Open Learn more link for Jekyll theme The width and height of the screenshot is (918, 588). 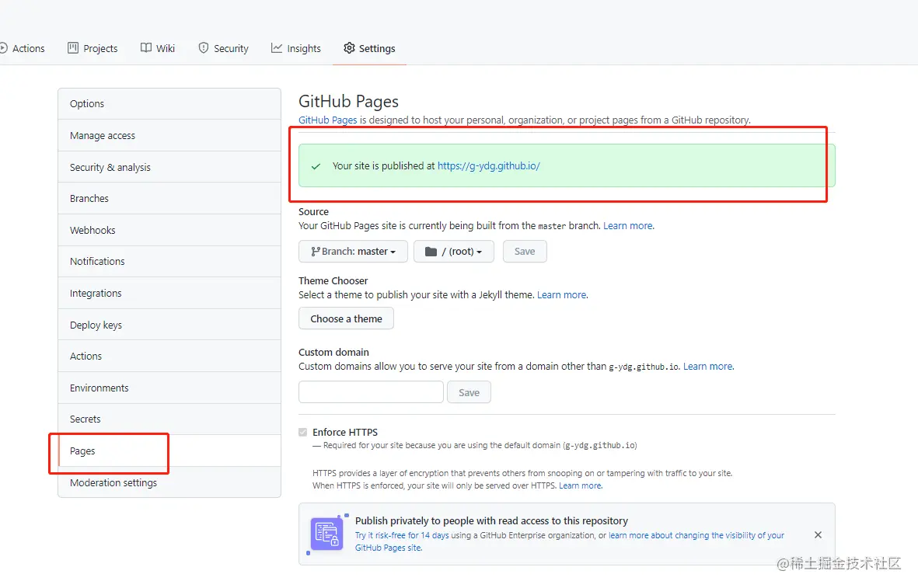(562, 295)
